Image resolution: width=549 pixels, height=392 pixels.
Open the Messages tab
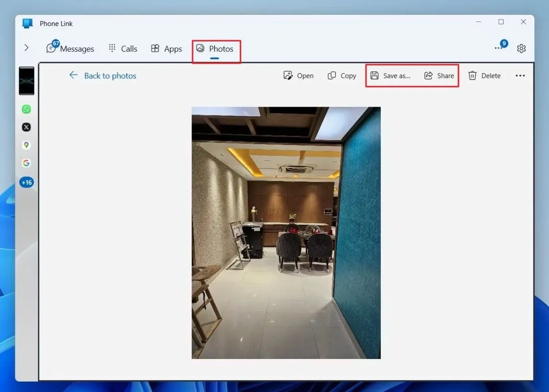(x=70, y=49)
